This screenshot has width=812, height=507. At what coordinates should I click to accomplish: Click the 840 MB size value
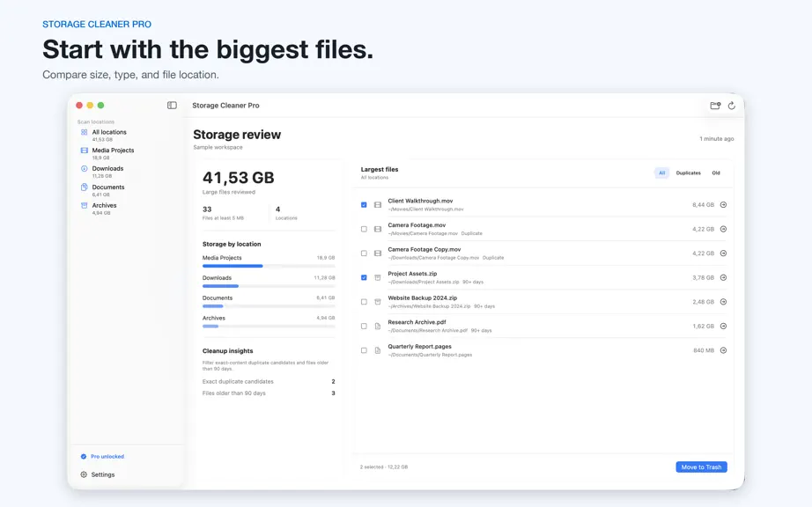click(704, 350)
